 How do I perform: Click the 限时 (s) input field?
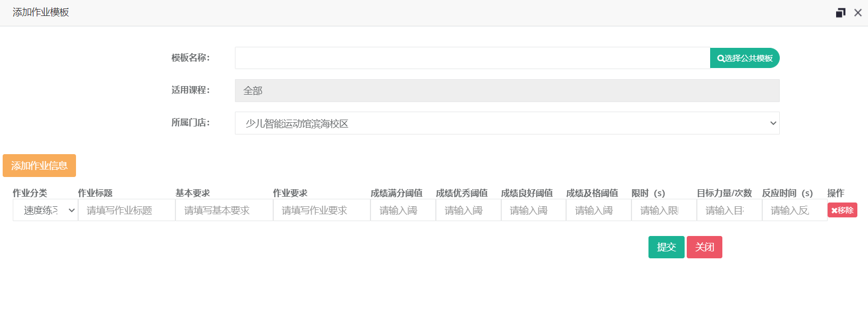click(663, 210)
